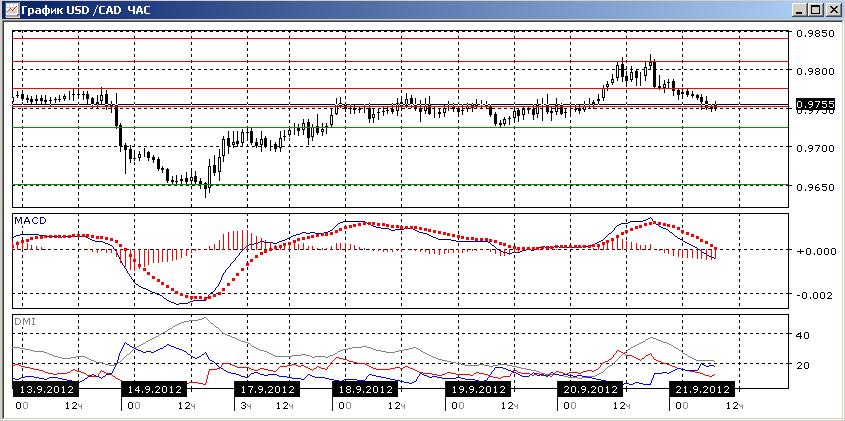845x421 pixels.
Task: Click the 21.9.2012 date marker
Action: tap(701, 389)
